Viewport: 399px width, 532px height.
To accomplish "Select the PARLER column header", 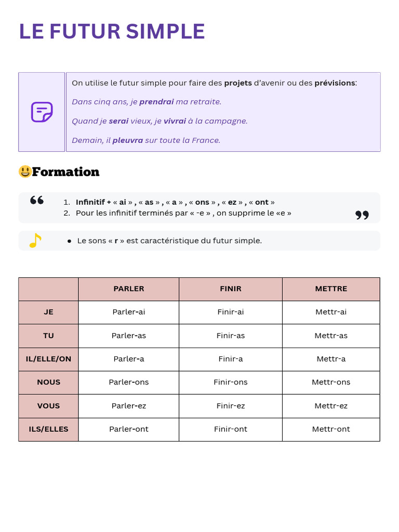I will 129,289.
